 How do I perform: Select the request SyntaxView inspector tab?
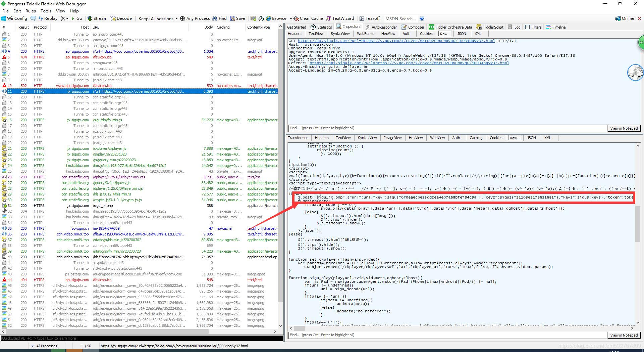340,34
